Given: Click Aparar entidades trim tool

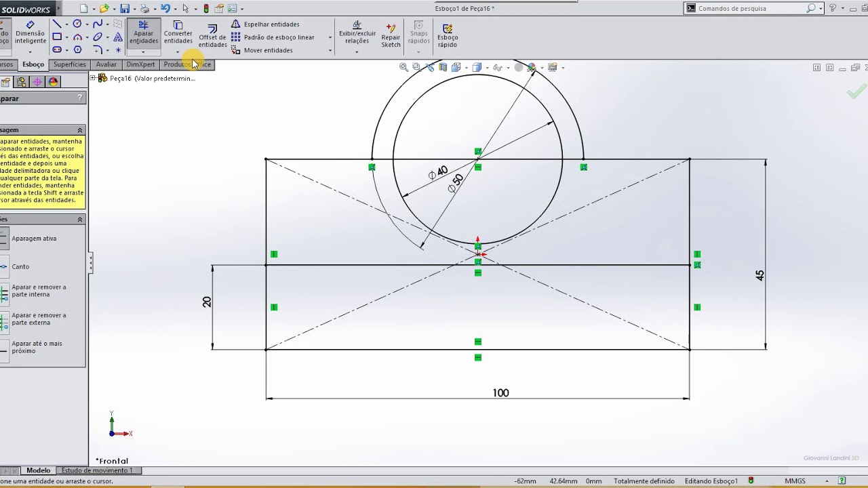Looking at the screenshot, I should pos(143,33).
